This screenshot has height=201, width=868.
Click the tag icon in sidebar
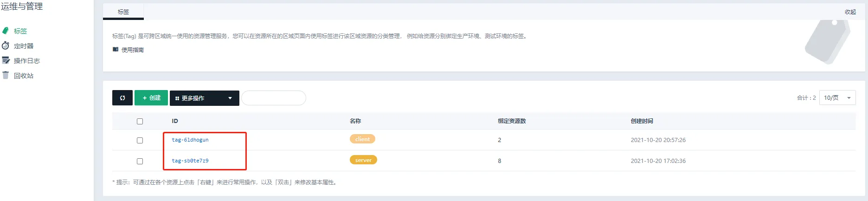(x=6, y=31)
